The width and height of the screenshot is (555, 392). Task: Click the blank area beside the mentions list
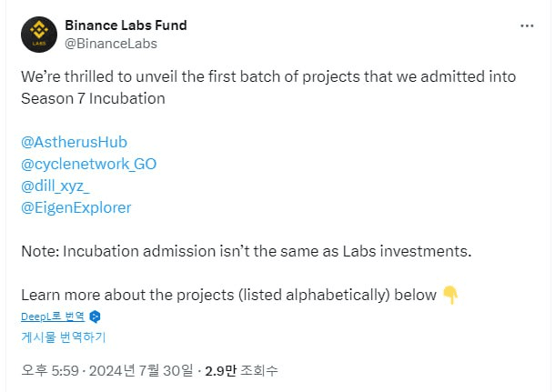[364, 175]
